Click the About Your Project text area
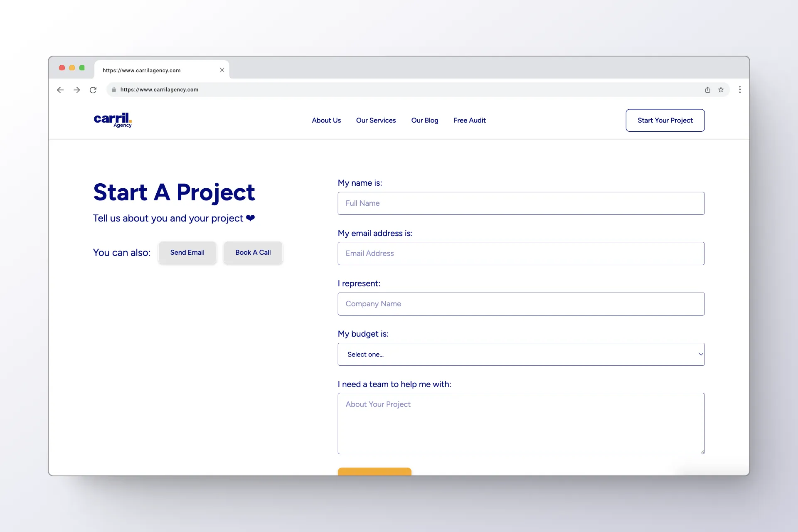Image resolution: width=798 pixels, height=532 pixels. tap(521, 424)
